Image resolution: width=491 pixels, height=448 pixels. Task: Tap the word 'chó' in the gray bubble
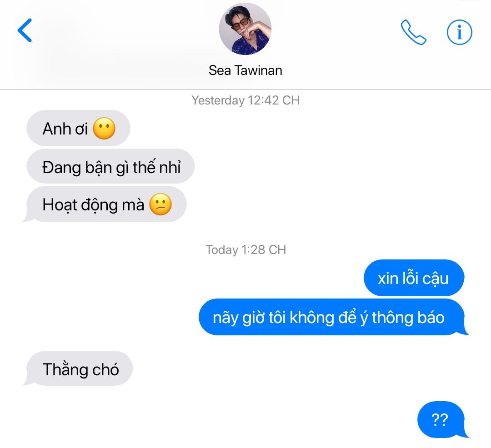tap(105, 369)
